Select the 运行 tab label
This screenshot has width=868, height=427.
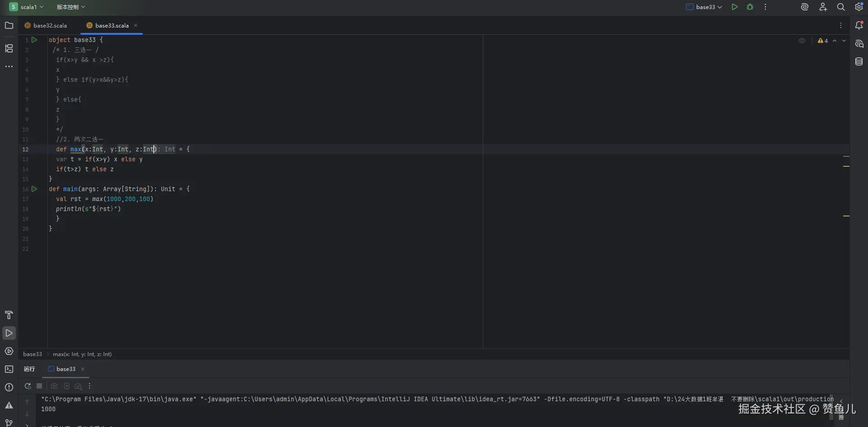[29, 369]
